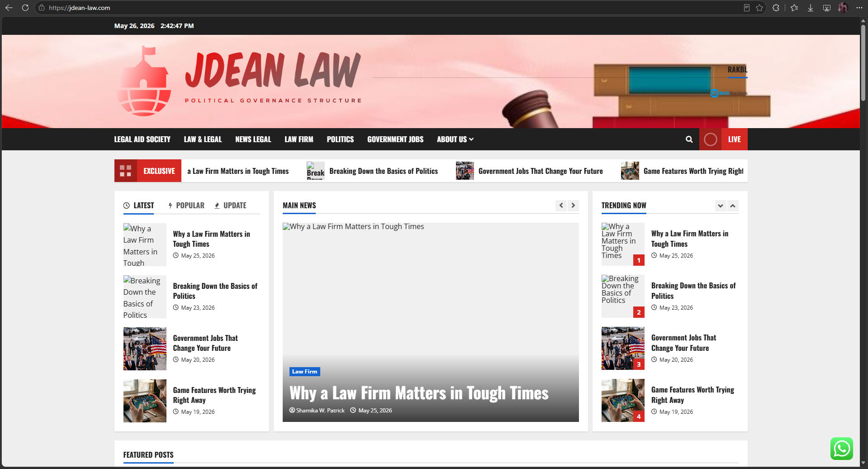The image size is (868, 469).
Task: Open Legal Aid Society menu item
Action: pos(142,139)
